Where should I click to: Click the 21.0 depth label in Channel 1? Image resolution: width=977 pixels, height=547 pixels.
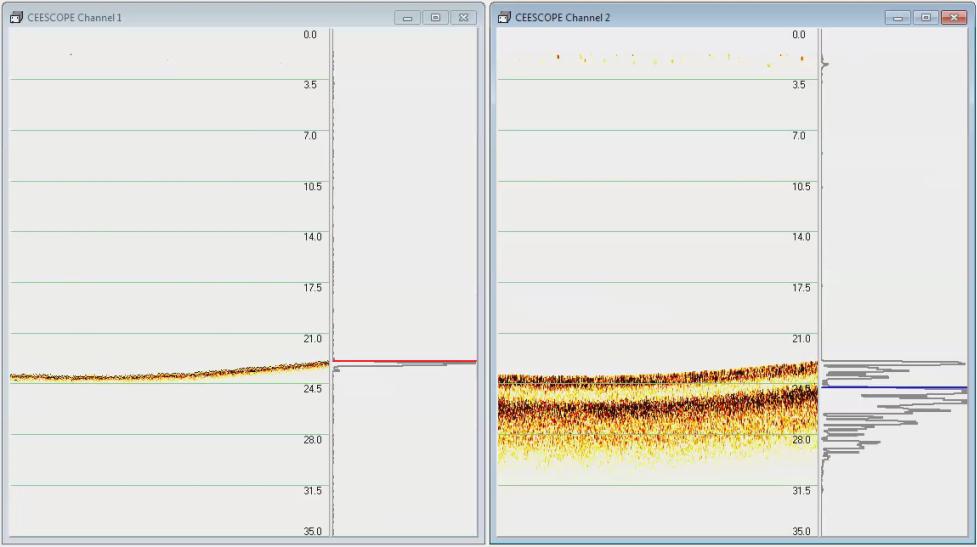click(x=310, y=339)
